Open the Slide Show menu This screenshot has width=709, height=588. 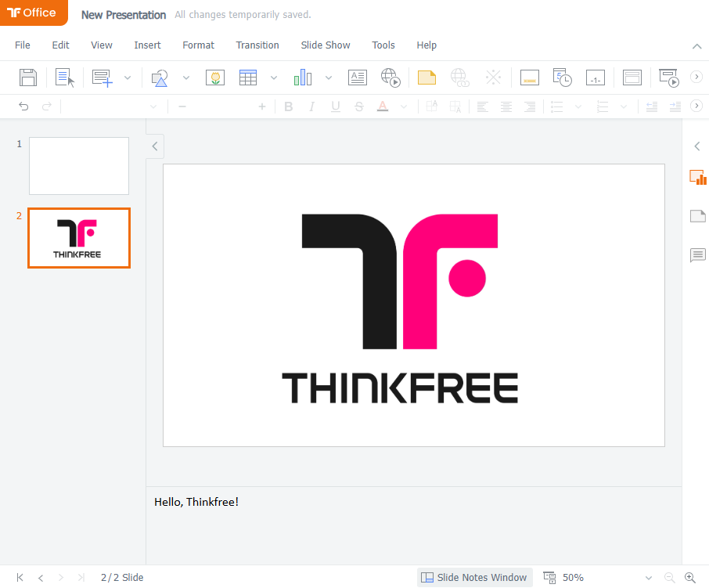click(x=326, y=45)
